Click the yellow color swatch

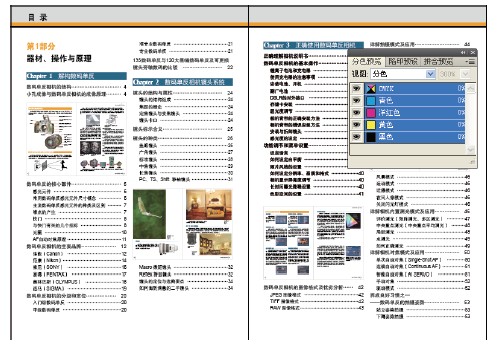coord(371,125)
